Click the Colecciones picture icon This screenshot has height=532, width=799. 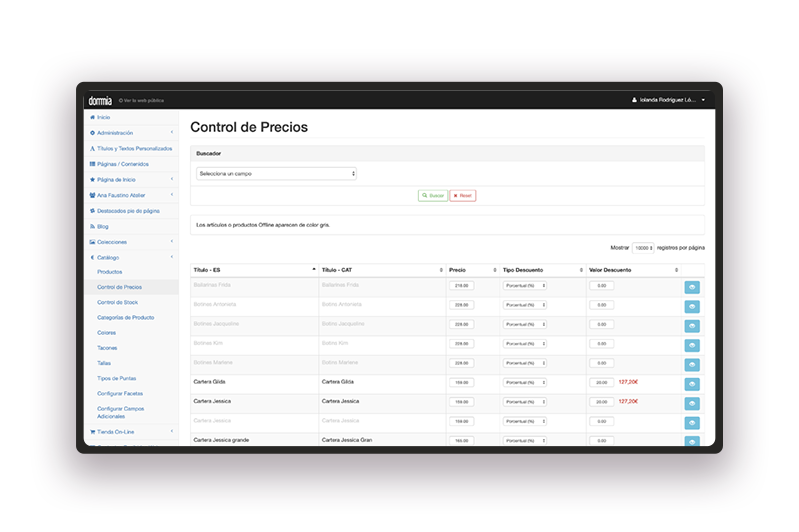click(92, 242)
